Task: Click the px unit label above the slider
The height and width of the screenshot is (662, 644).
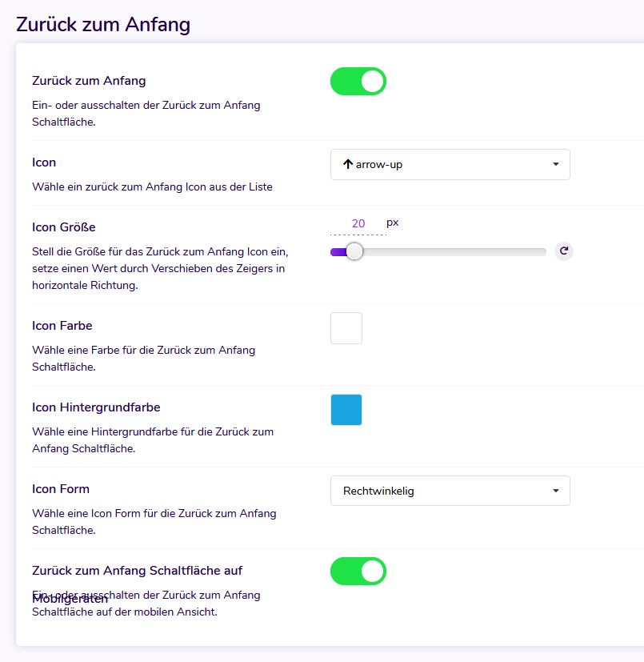Action: click(393, 223)
